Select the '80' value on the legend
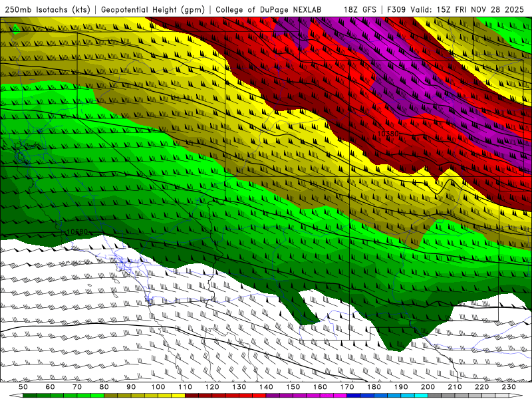This screenshot has height=399, width=532. pyautogui.click(x=104, y=387)
